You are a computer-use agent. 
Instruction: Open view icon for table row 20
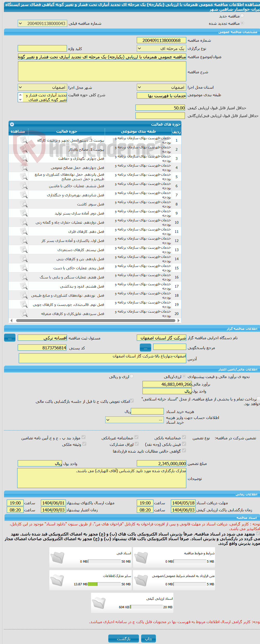point(24,314)
